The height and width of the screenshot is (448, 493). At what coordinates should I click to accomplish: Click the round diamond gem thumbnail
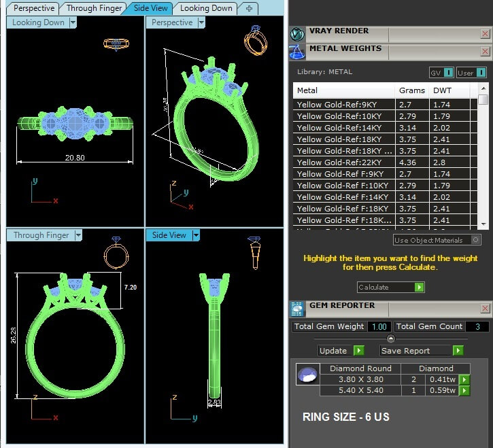[307, 375]
